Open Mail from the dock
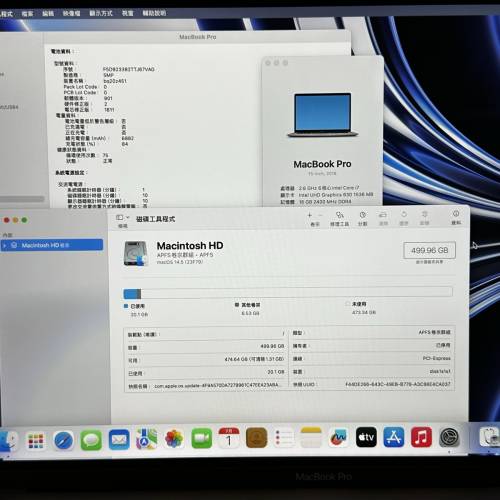The width and height of the screenshot is (500, 500). click(x=119, y=440)
